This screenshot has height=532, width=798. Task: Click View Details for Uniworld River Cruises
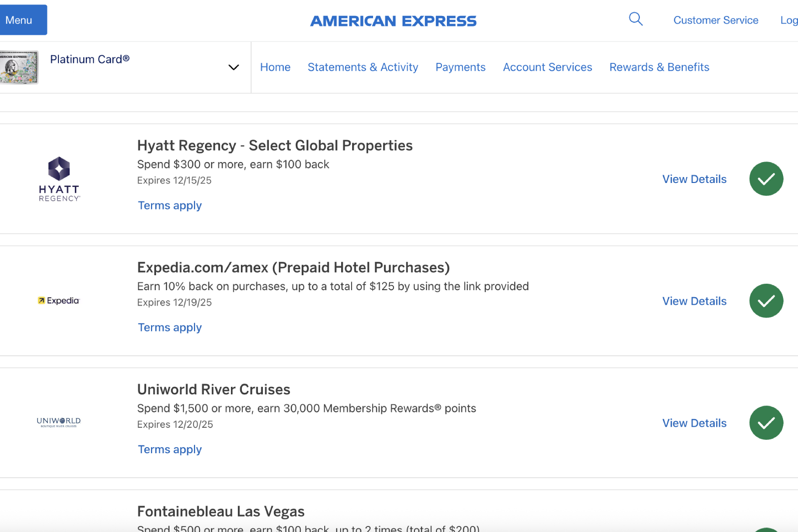(x=694, y=422)
